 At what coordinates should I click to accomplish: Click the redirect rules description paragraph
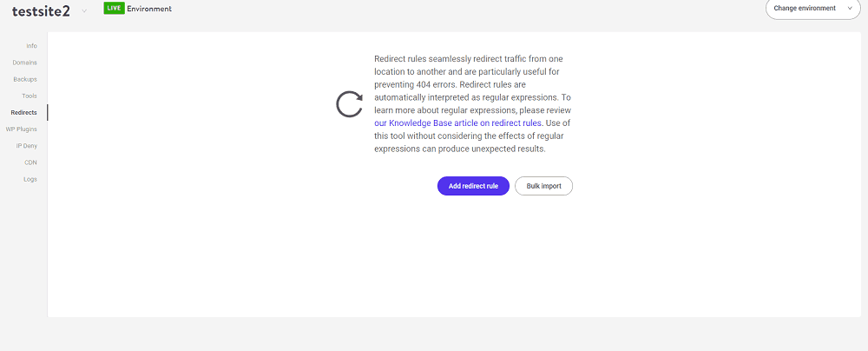coord(473,103)
